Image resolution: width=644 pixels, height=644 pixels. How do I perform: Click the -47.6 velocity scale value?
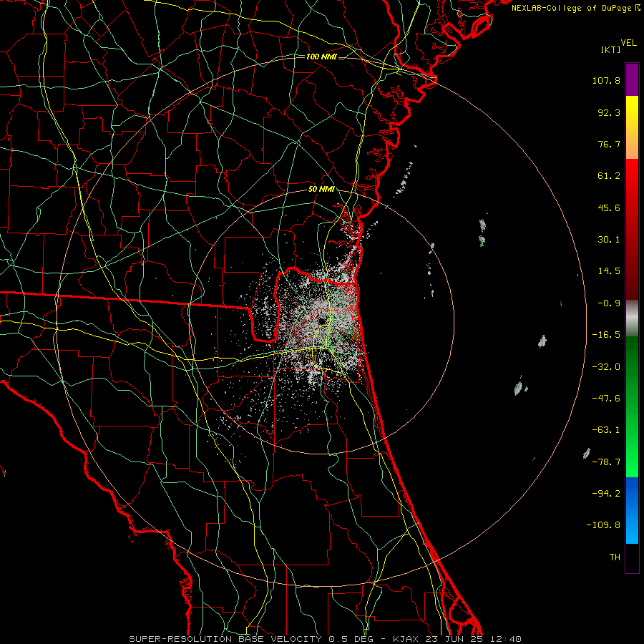[606, 399]
